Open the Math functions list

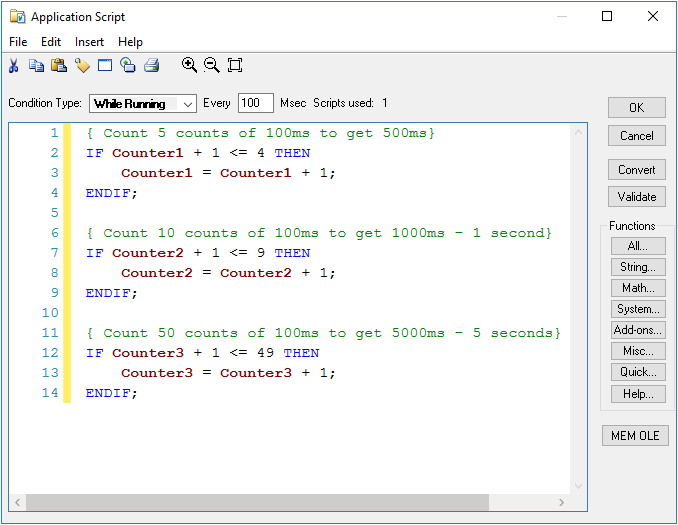tap(637, 288)
